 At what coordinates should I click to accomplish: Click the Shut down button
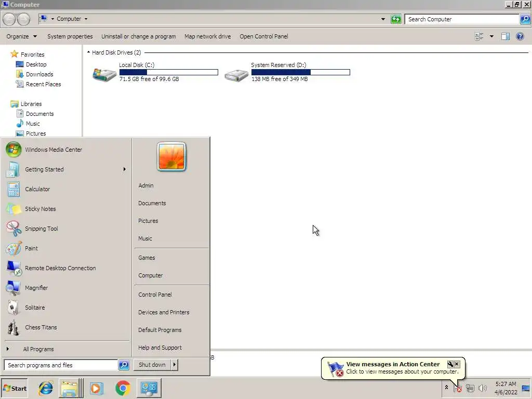pyautogui.click(x=152, y=365)
